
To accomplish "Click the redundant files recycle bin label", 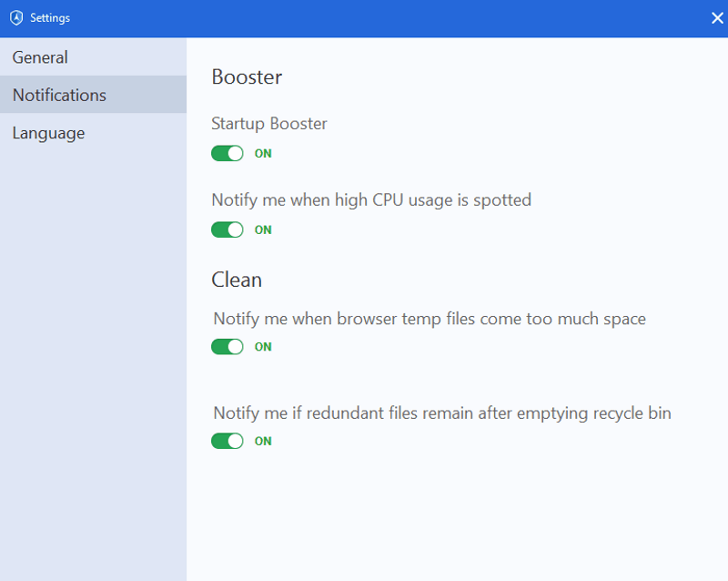I will tap(442, 413).
